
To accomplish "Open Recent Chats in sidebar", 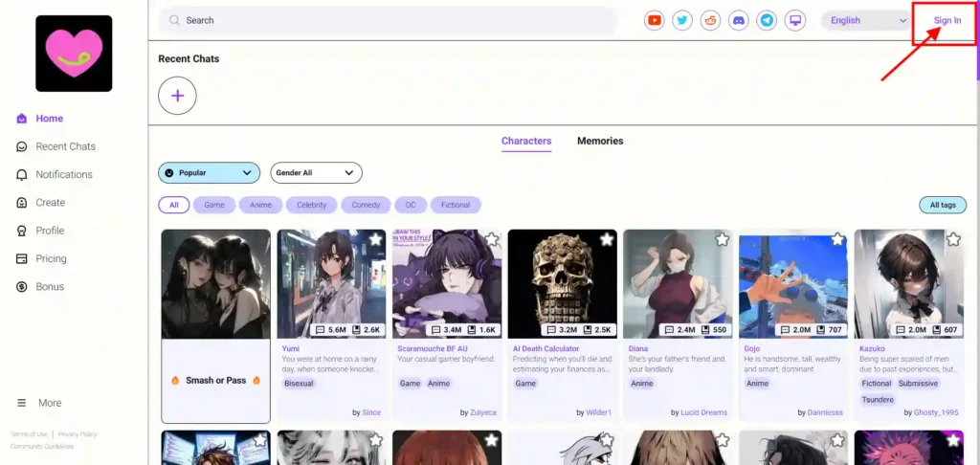I will pyautogui.click(x=56, y=146).
